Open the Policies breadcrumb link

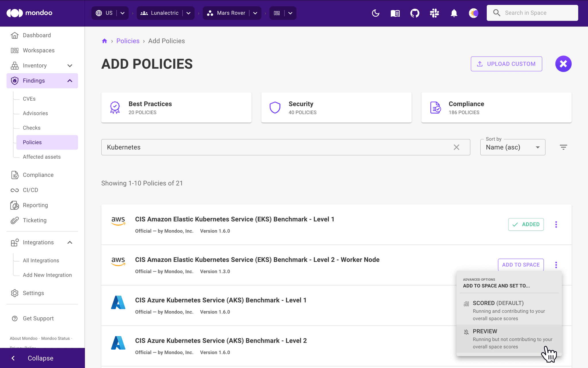click(128, 41)
